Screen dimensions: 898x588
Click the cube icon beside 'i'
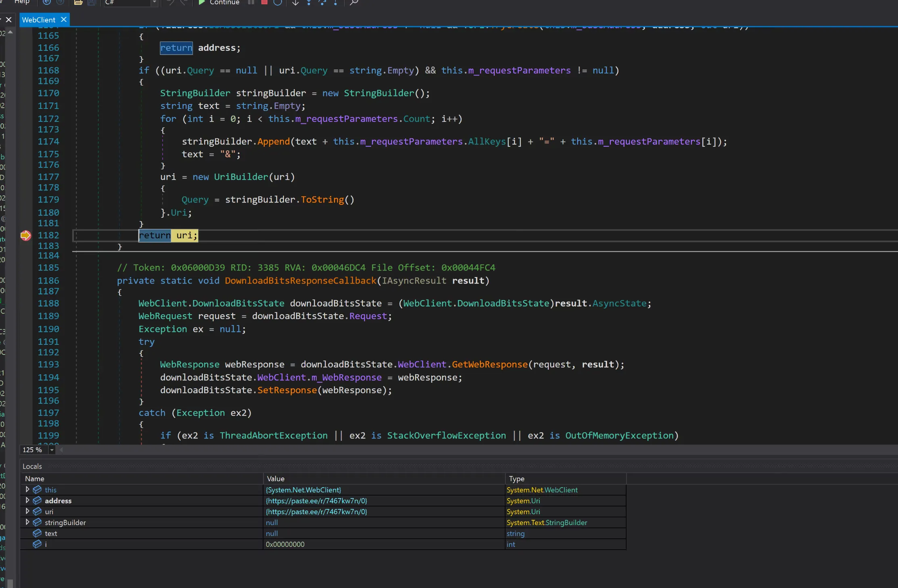coord(37,544)
